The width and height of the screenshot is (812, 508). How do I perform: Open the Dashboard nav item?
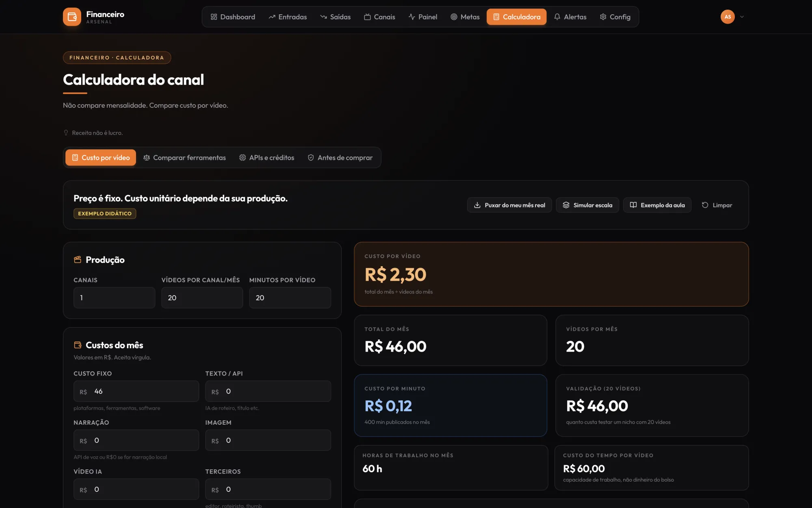[x=233, y=17]
